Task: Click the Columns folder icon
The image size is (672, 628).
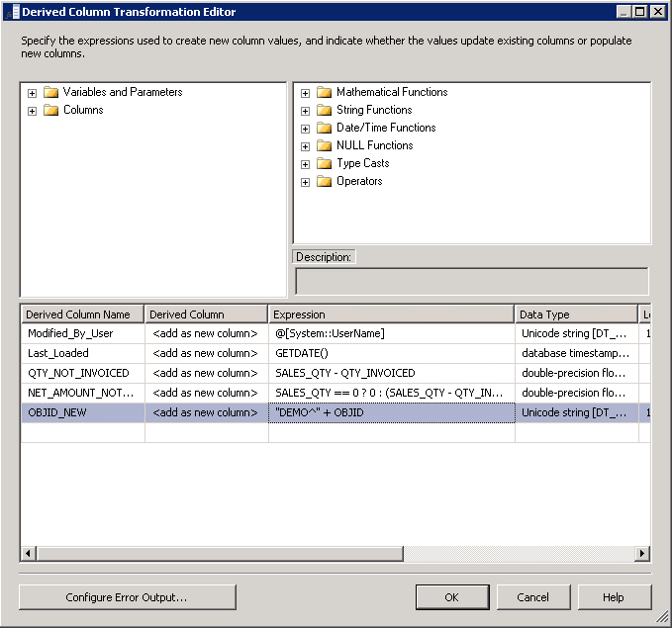Action: [50, 110]
